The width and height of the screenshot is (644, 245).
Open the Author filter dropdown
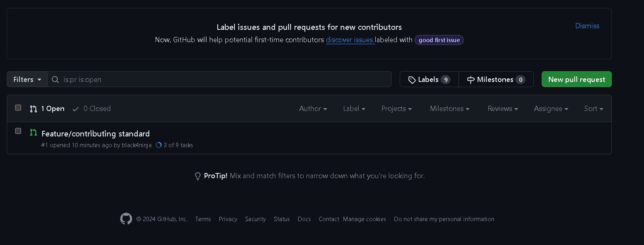[x=313, y=109]
